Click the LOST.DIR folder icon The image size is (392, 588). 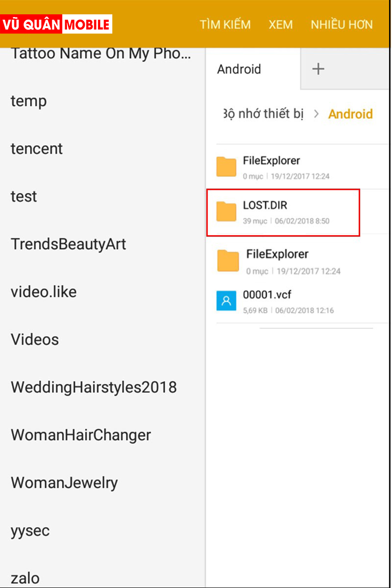click(x=227, y=212)
